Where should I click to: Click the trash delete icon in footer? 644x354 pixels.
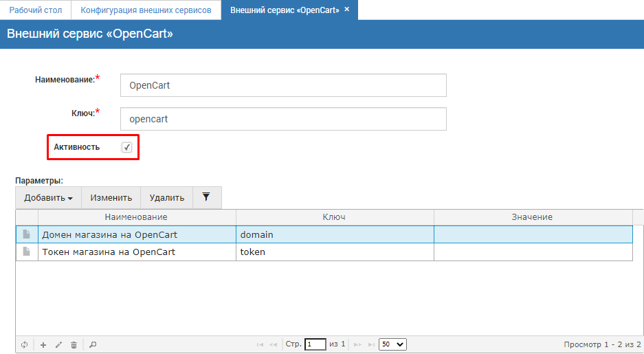(74, 344)
